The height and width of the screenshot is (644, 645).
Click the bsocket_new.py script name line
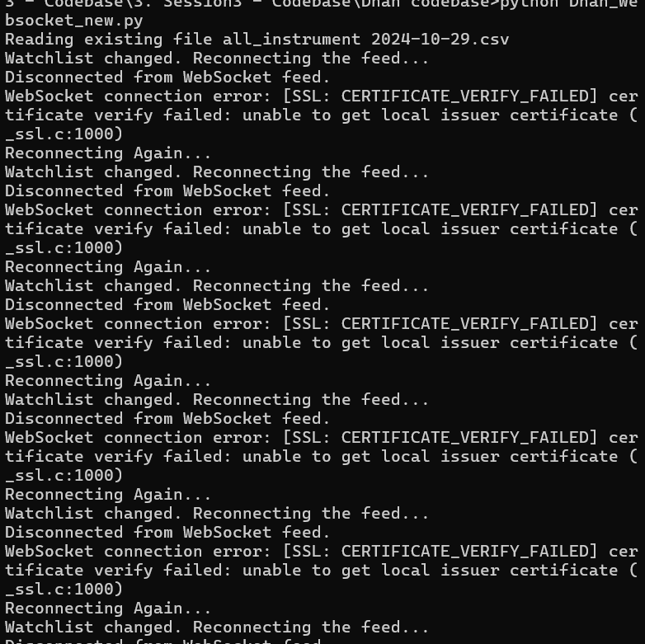[x=74, y=21]
